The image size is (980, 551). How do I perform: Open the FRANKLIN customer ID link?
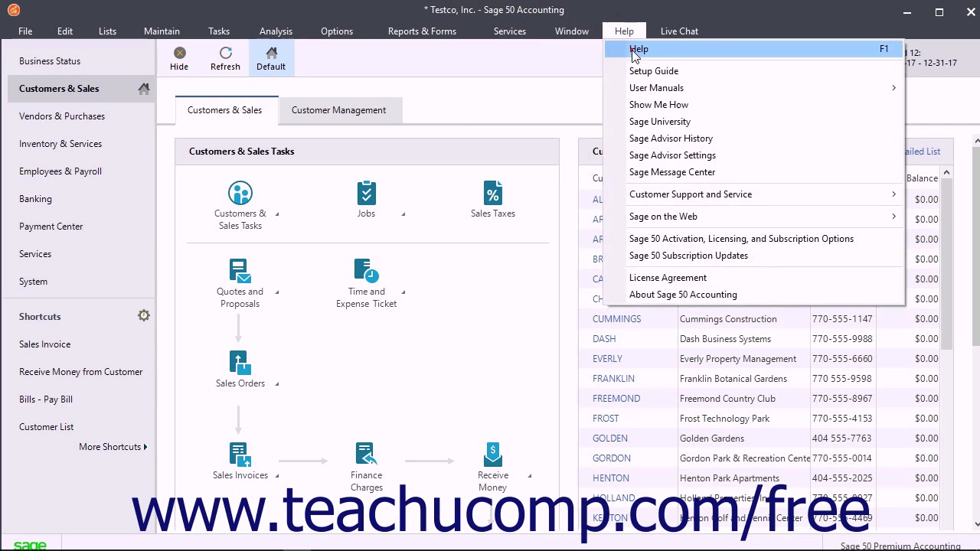pos(613,379)
